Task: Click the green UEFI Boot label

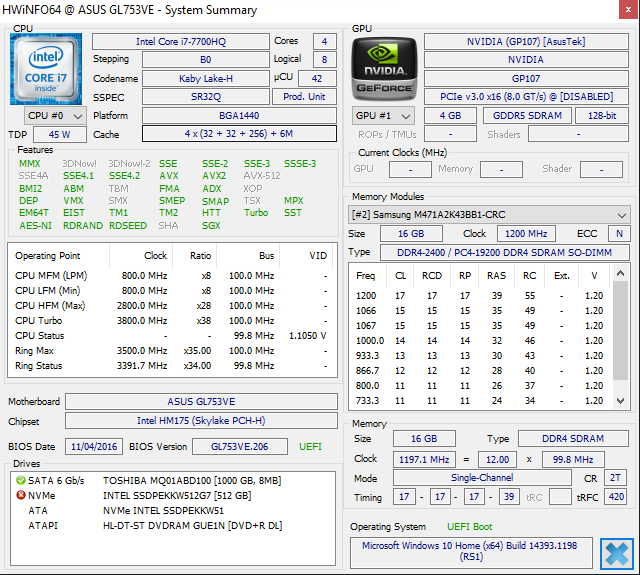Action: 469,527
